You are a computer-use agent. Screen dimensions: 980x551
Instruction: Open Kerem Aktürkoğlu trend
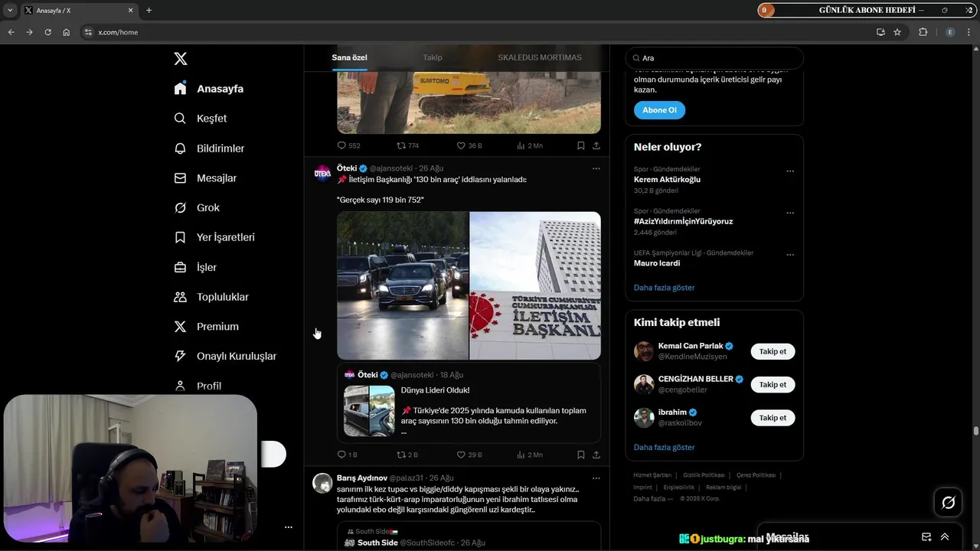[x=667, y=180]
